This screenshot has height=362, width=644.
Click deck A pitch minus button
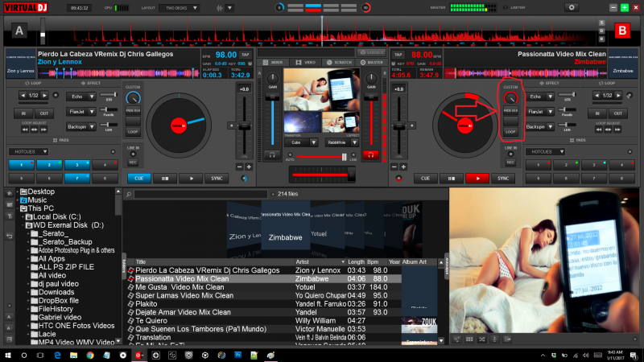pos(240,167)
